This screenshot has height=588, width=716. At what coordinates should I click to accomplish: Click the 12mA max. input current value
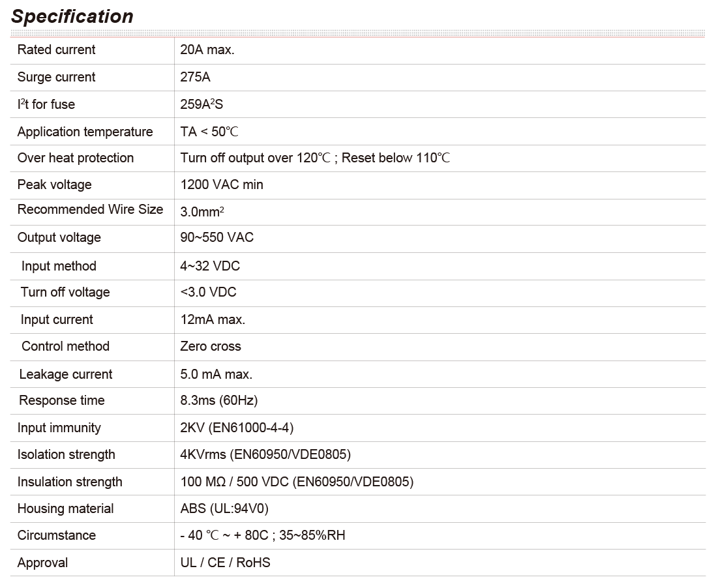tap(212, 319)
